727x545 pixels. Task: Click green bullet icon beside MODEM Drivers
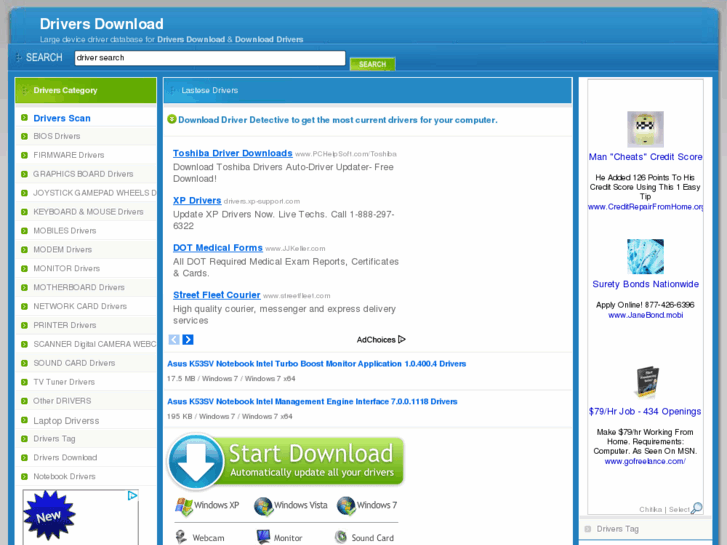[25, 250]
